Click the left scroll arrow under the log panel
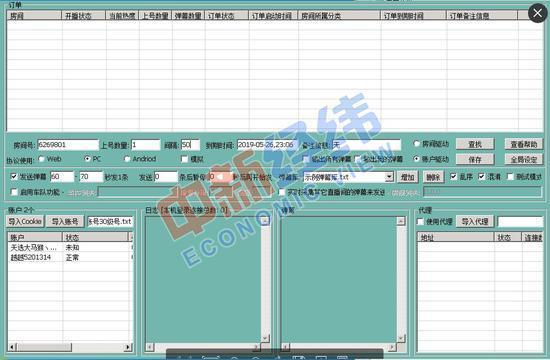 pos(150,347)
